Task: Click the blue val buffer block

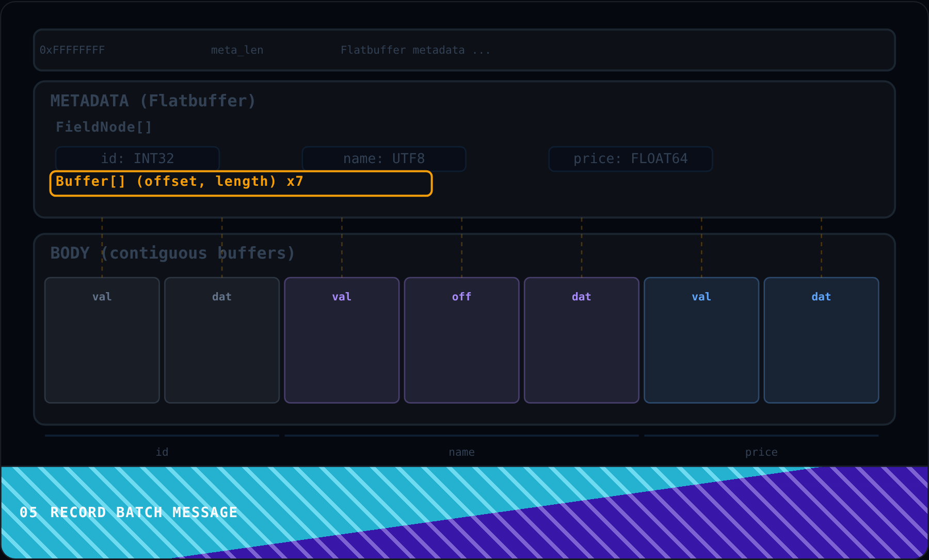Action: pos(701,340)
